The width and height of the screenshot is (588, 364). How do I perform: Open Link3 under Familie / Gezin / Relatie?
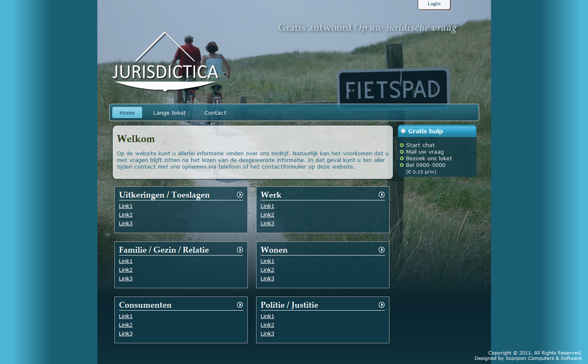(126, 279)
